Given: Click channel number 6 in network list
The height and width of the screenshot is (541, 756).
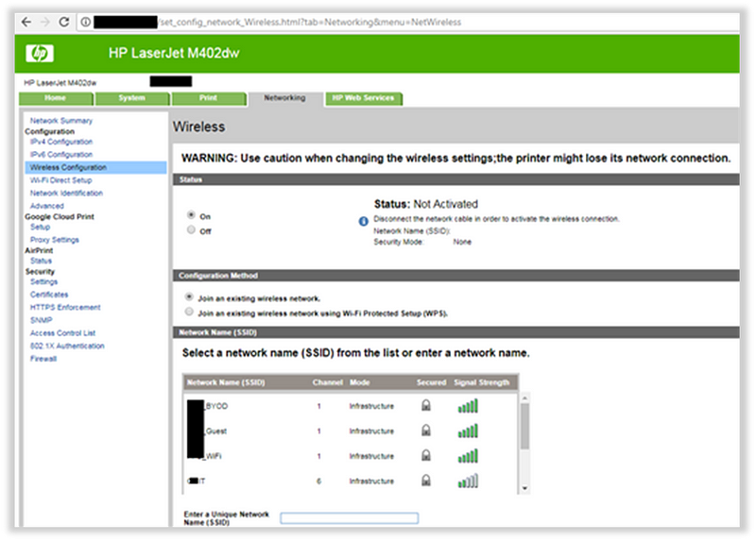Looking at the screenshot, I should click(318, 482).
